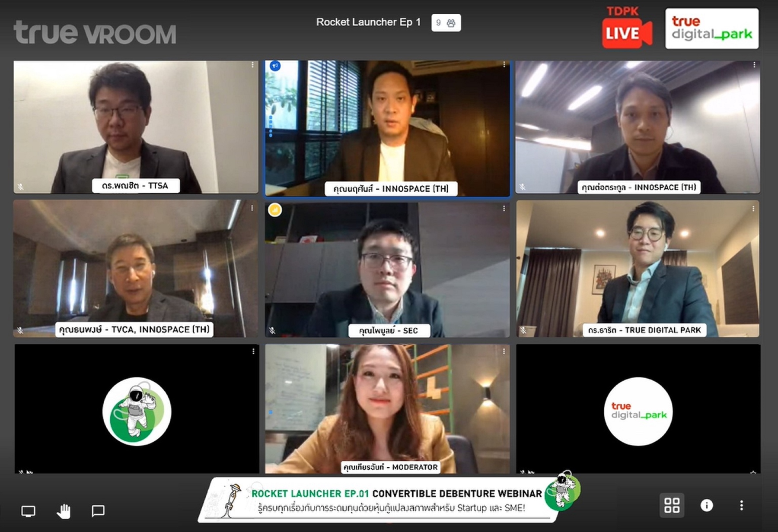778x532 pixels.
Task: Click the screen share monitor icon
Action: point(29,512)
